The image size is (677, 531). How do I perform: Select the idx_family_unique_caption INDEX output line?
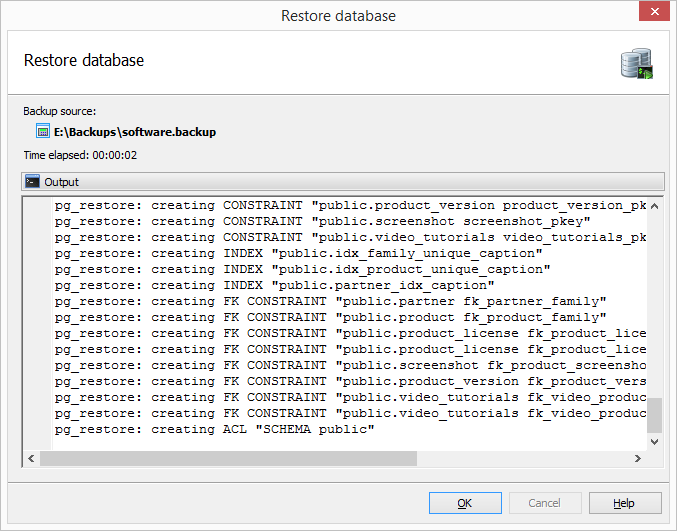point(298,253)
